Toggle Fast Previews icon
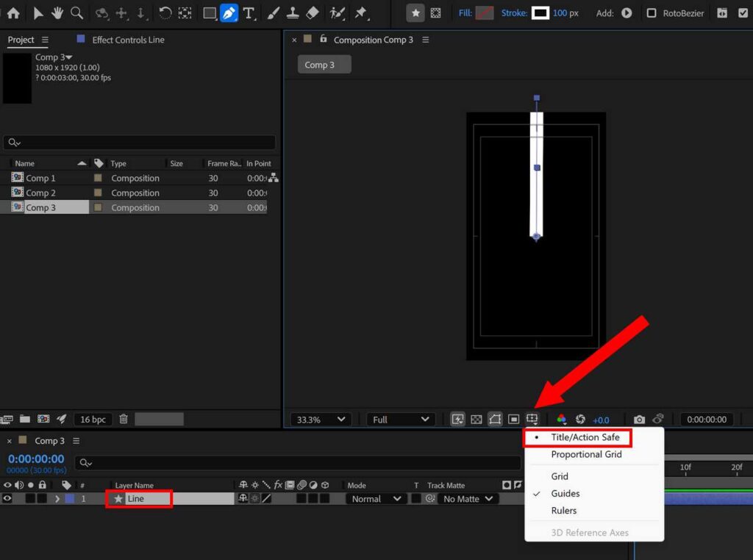Viewport: 753px width, 560px height. (457, 420)
